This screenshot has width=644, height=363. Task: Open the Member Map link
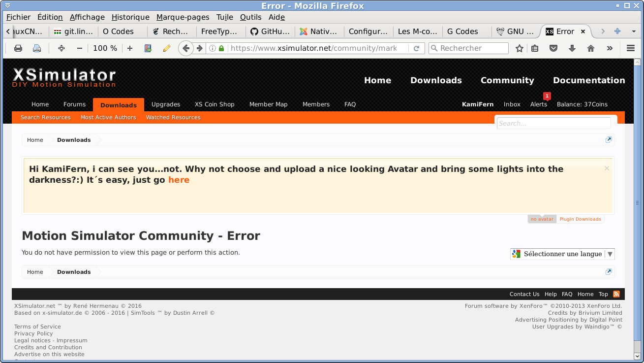click(x=268, y=104)
